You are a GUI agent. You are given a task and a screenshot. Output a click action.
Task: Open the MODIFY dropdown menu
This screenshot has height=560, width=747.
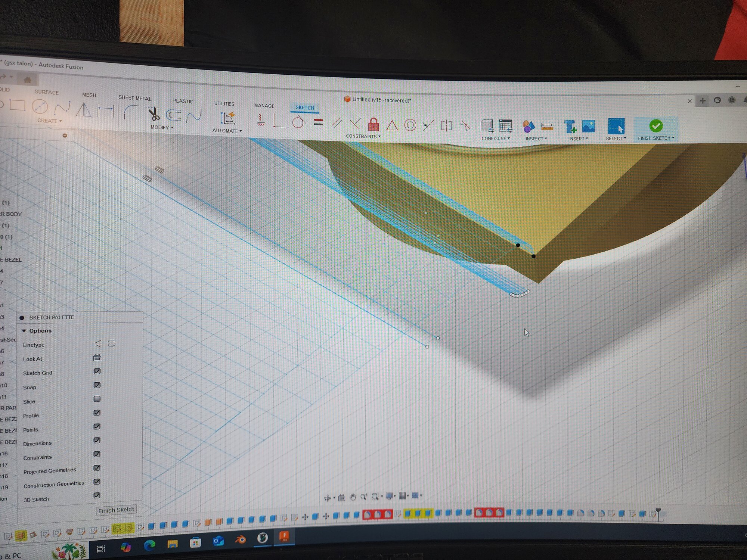click(162, 127)
